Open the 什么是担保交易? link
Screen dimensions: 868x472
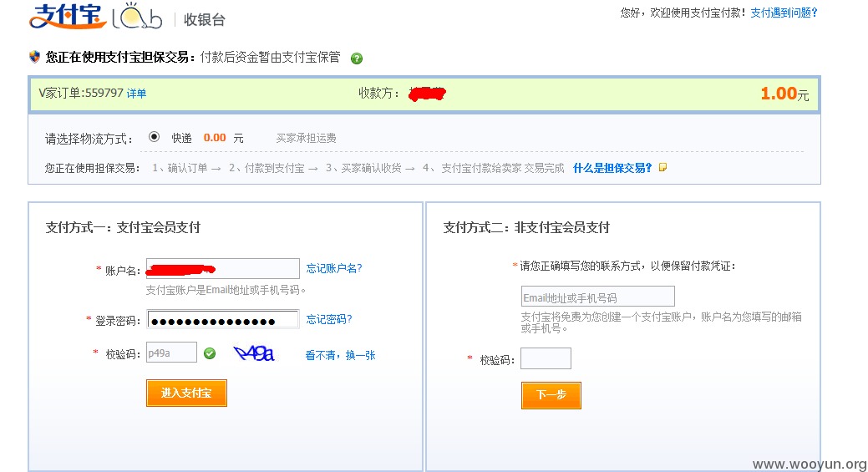point(612,168)
